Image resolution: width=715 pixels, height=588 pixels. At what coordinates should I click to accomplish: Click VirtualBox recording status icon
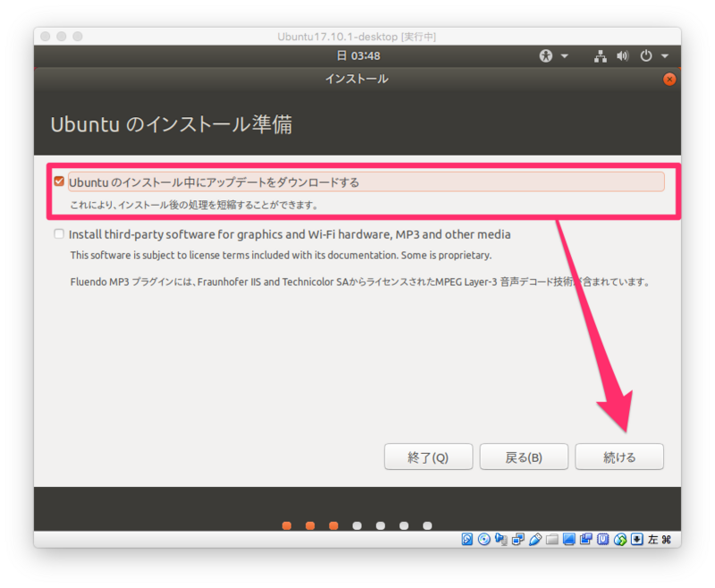[x=586, y=539]
